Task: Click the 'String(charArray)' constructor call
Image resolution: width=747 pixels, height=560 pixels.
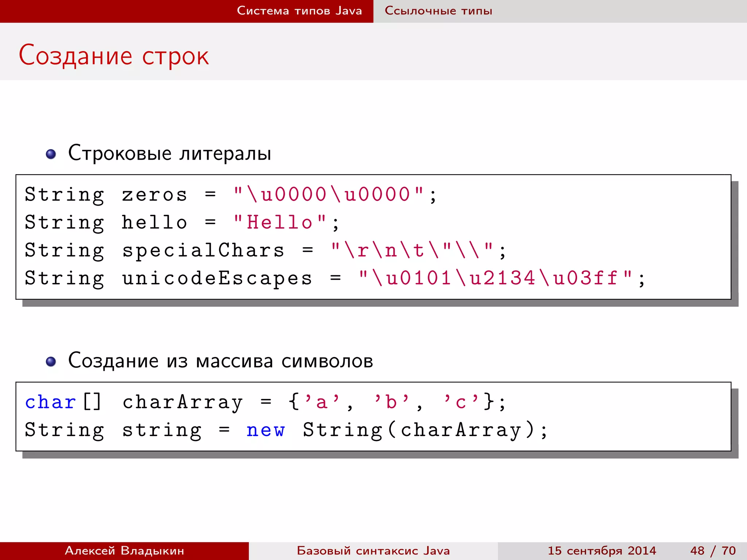Action: point(419,430)
